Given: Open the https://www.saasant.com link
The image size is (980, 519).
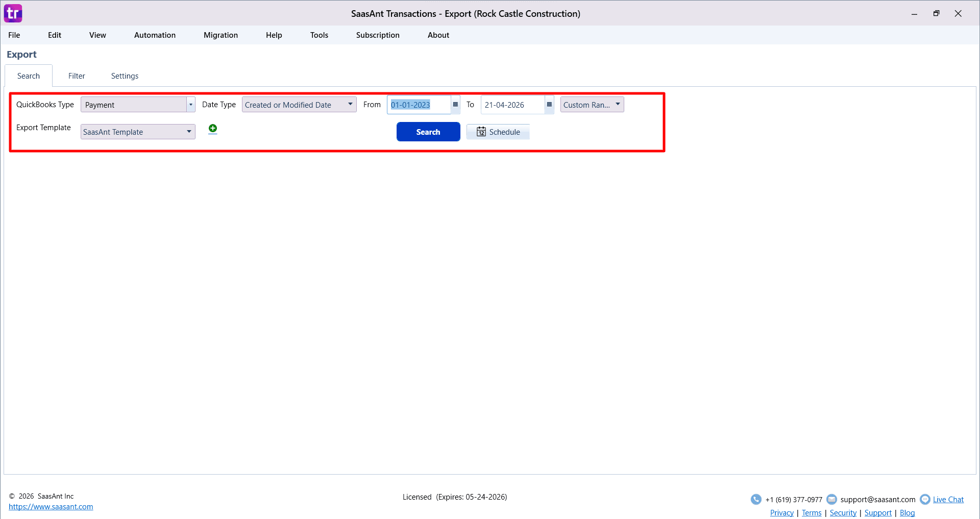Looking at the screenshot, I should pyautogui.click(x=51, y=507).
